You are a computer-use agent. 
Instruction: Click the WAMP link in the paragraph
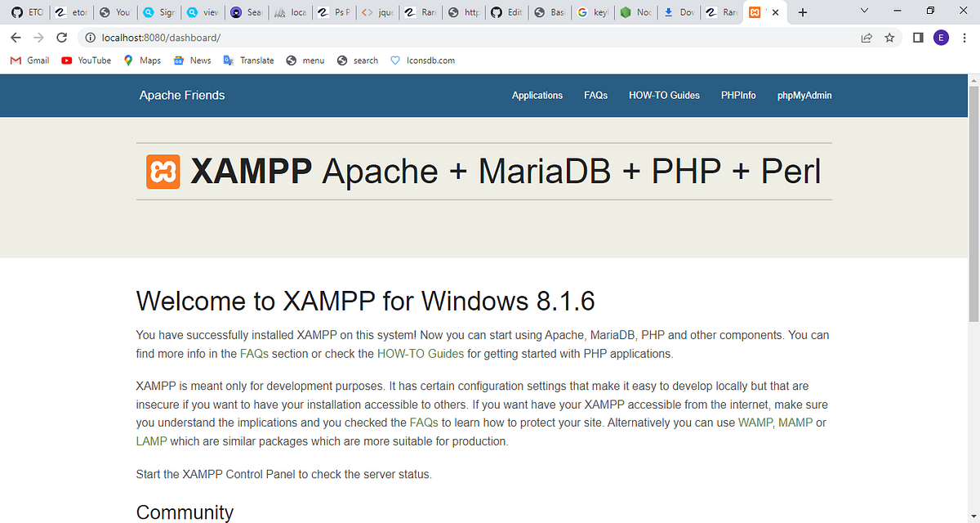tap(755, 422)
